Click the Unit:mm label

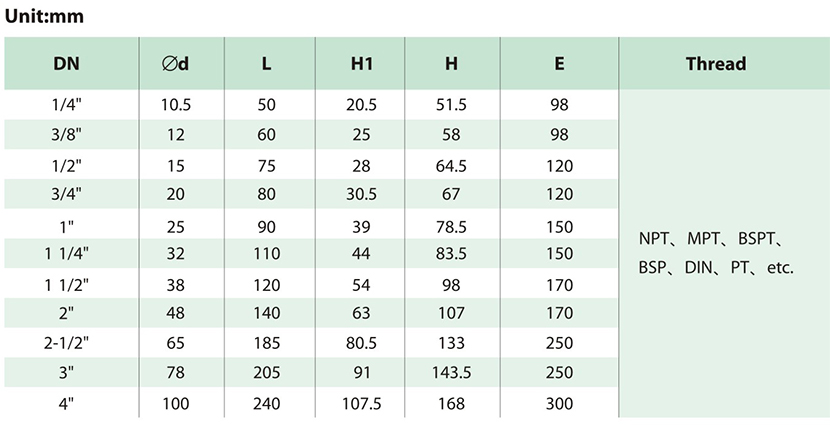45,16
